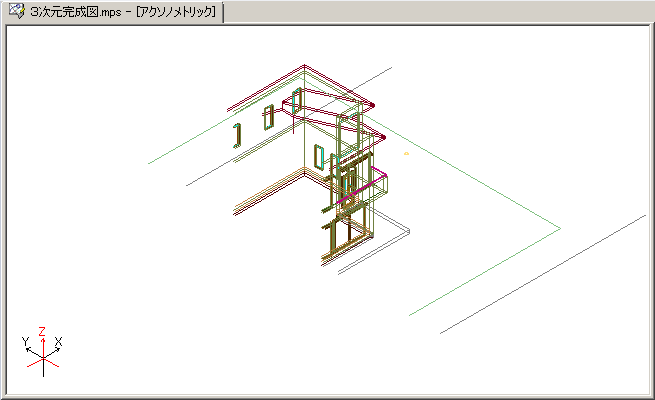This screenshot has width=655, height=400.
Task: Select the leftmost window on the house wall
Action: [237, 135]
